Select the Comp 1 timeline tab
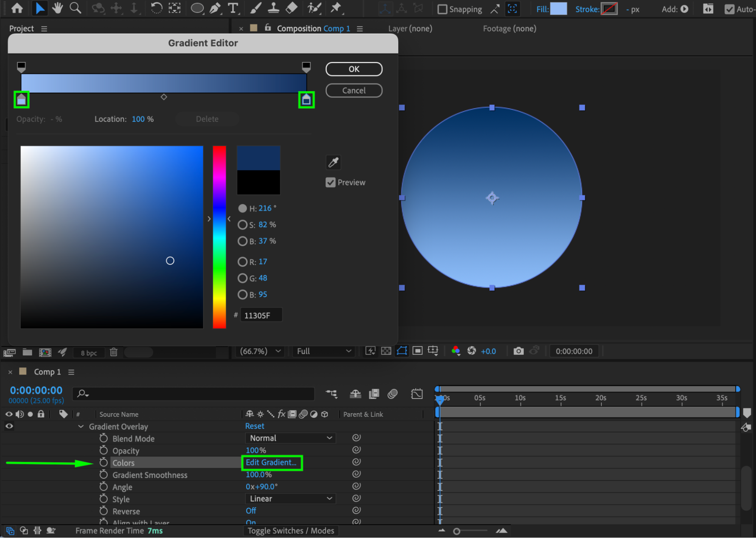756x538 pixels. 47,372
